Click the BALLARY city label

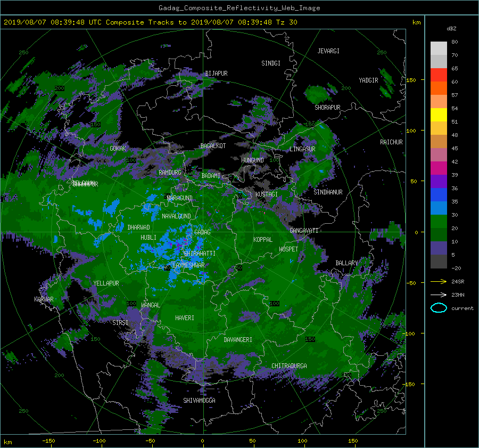[x=346, y=263]
